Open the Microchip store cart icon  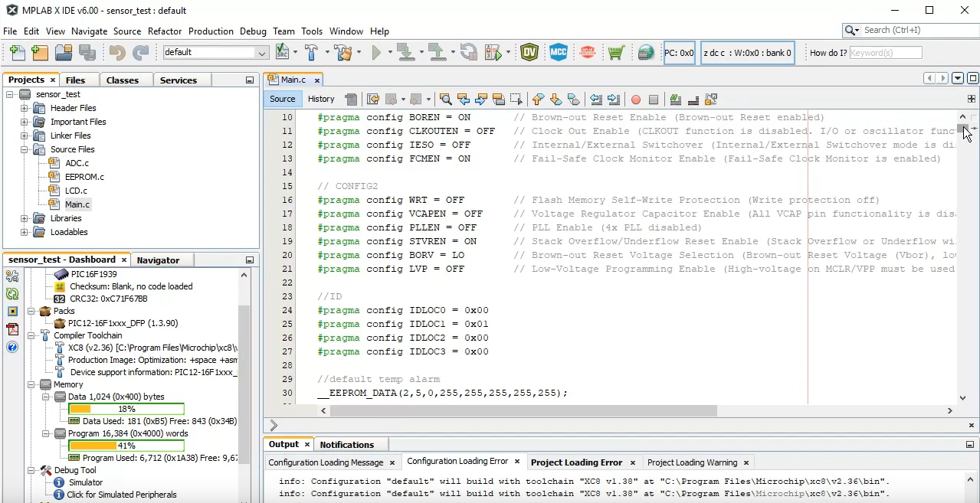(x=616, y=53)
